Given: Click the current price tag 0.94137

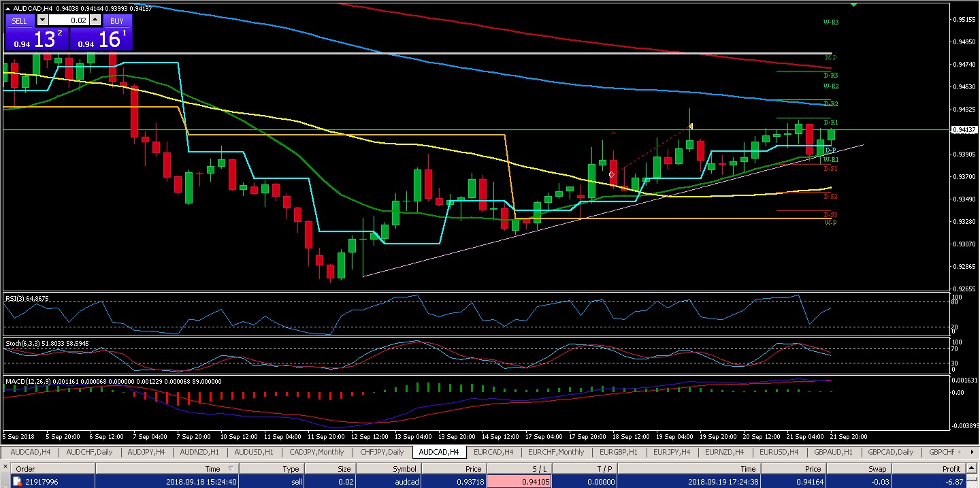Looking at the screenshot, I should [964, 129].
